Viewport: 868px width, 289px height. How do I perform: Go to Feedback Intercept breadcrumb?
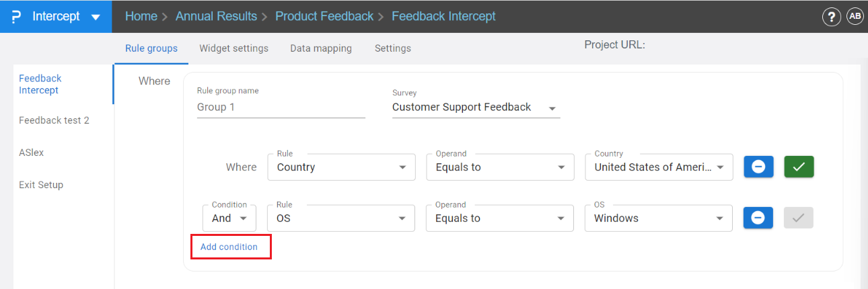(443, 16)
